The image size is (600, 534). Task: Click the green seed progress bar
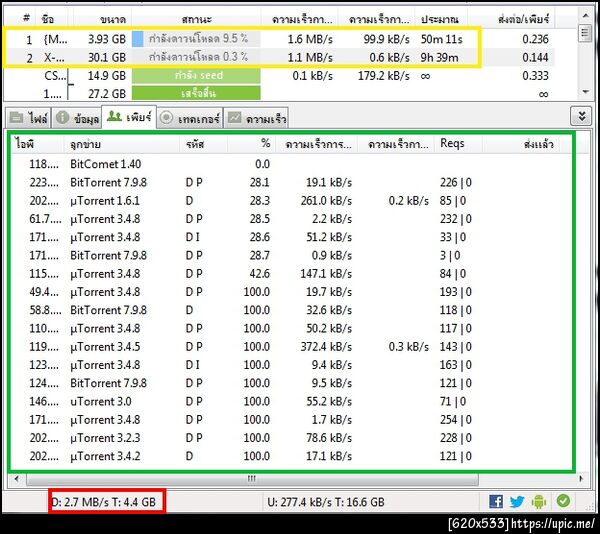pos(196,76)
